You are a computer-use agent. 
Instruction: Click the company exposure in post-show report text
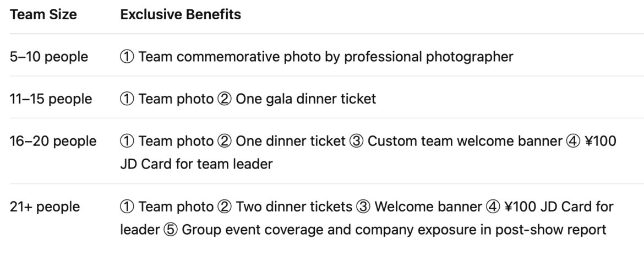click(482, 230)
